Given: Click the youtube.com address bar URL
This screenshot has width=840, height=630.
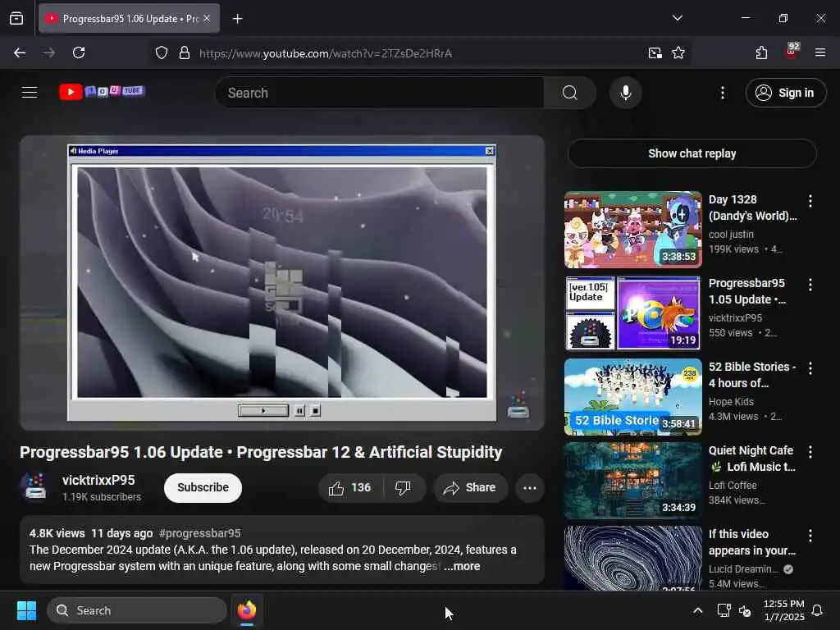Looking at the screenshot, I should (326, 53).
